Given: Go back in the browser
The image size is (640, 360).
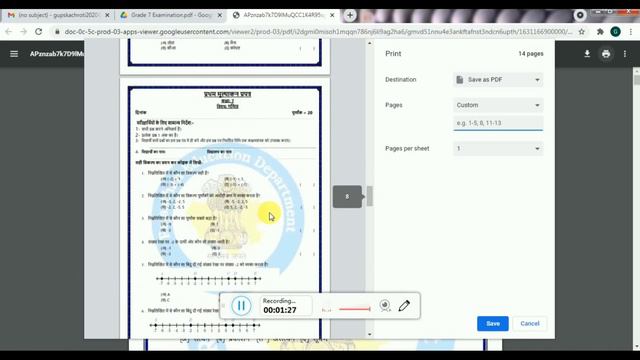Looking at the screenshot, I should [9, 31].
